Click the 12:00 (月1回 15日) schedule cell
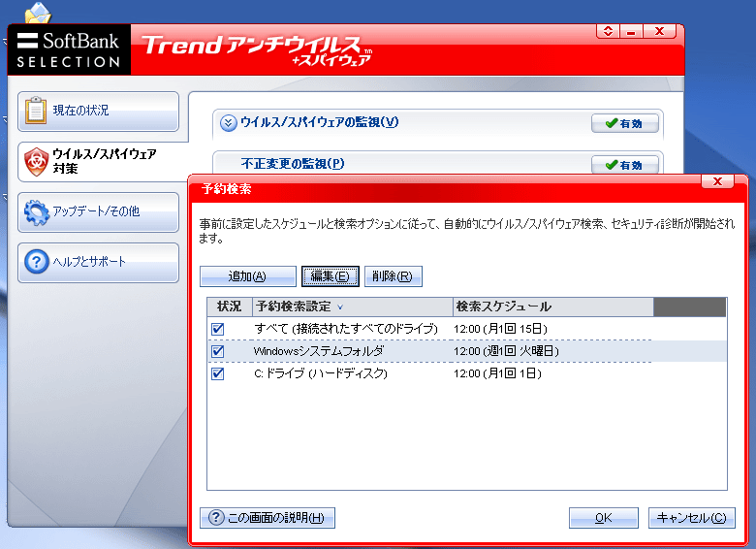 (500, 329)
